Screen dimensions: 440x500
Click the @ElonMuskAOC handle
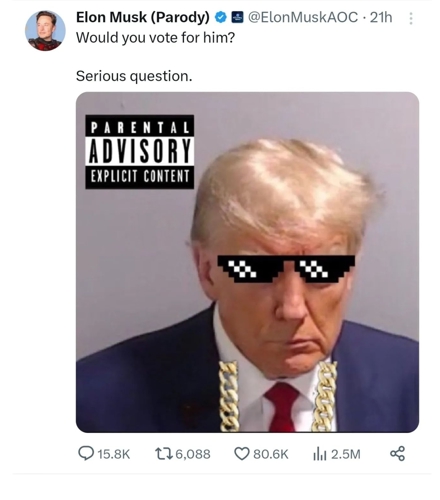pyautogui.click(x=303, y=17)
